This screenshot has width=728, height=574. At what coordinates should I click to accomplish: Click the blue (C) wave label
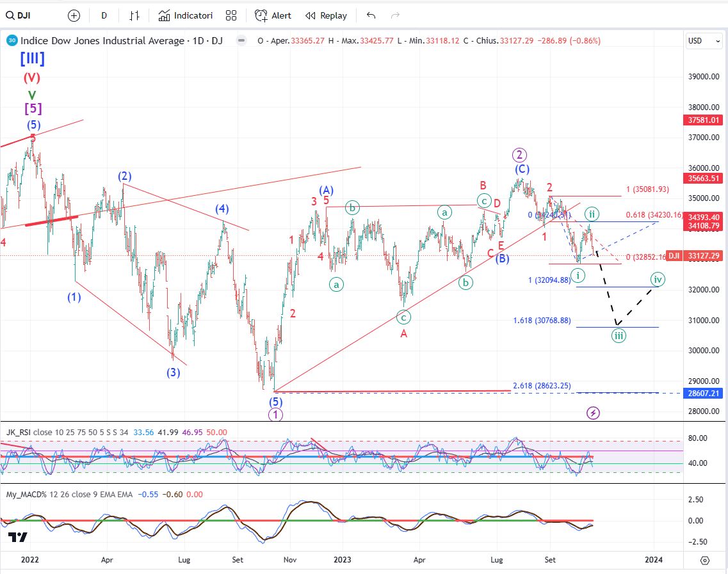pyautogui.click(x=522, y=169)
